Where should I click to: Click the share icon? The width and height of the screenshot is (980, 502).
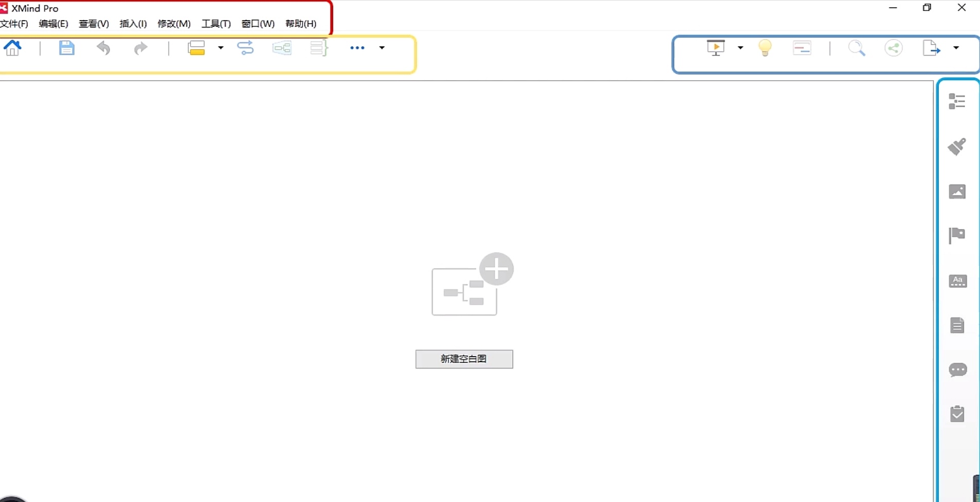coord(894,48)
